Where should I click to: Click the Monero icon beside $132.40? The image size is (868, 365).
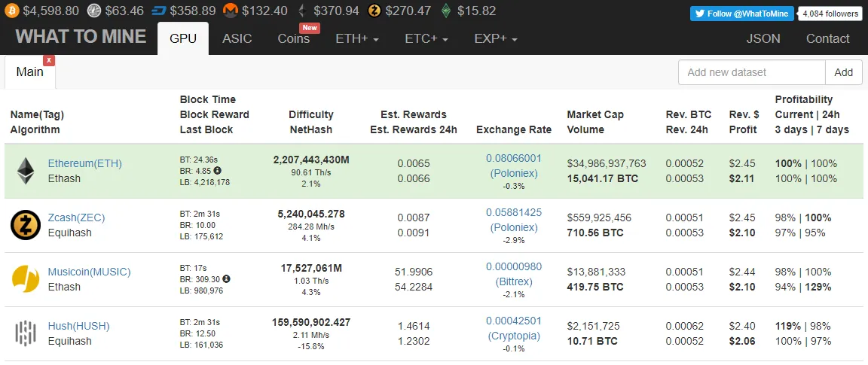(231, 11)
